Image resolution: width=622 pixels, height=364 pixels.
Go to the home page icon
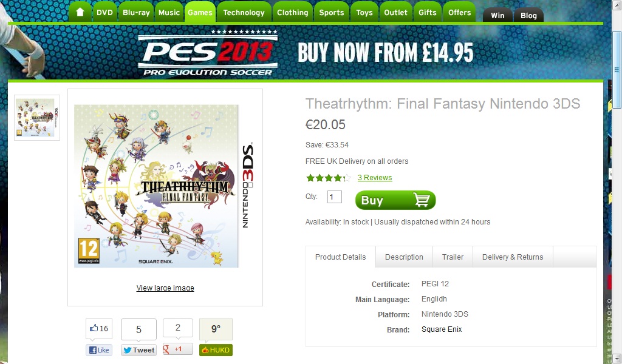(x=80, y=12)
